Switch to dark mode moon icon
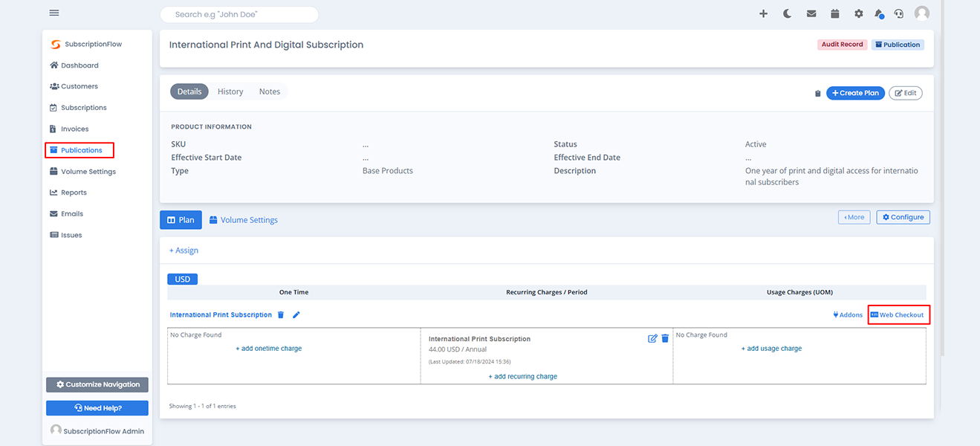Viewport: 980px width, 446px height. (787, 13)
